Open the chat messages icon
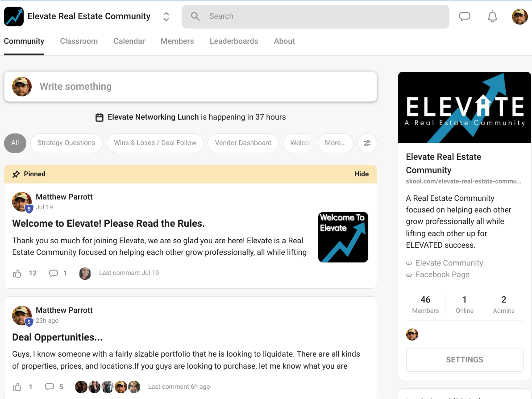Viewport: 532px width, 399px height. pos(465,16)
